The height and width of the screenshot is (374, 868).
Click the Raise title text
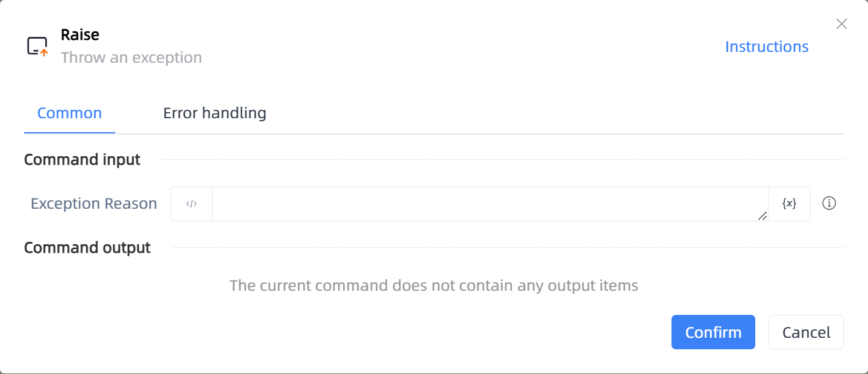pos(80,34)
